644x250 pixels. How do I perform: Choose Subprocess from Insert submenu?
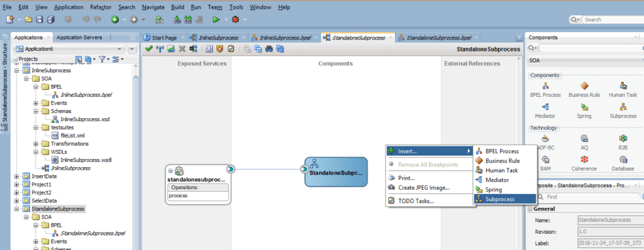tap(505, 199)
